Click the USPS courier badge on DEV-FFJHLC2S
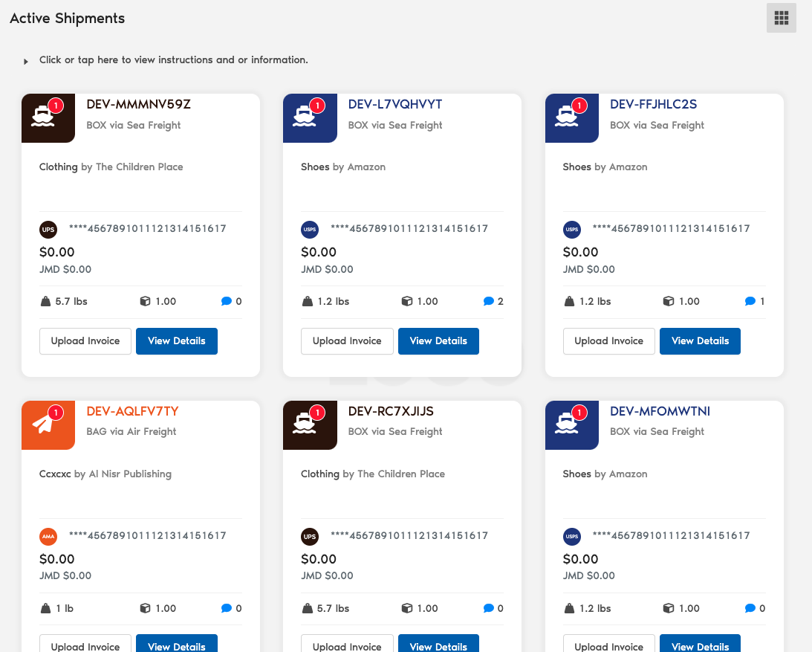 (572, 230)
